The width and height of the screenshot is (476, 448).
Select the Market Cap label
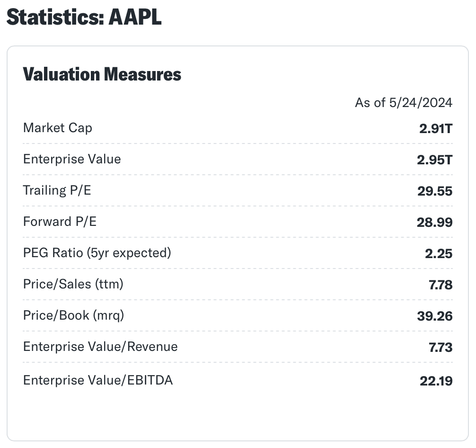(x=58, y=128)
